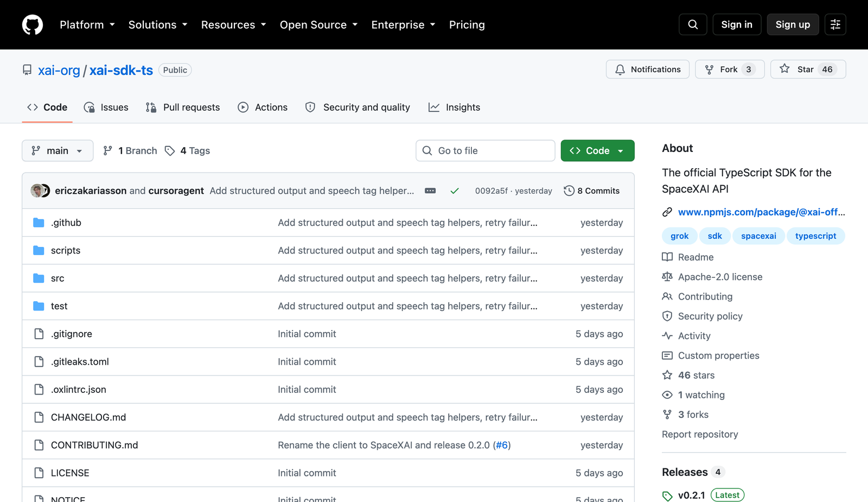View the green checkmark commit status

(x=455, y=190)
